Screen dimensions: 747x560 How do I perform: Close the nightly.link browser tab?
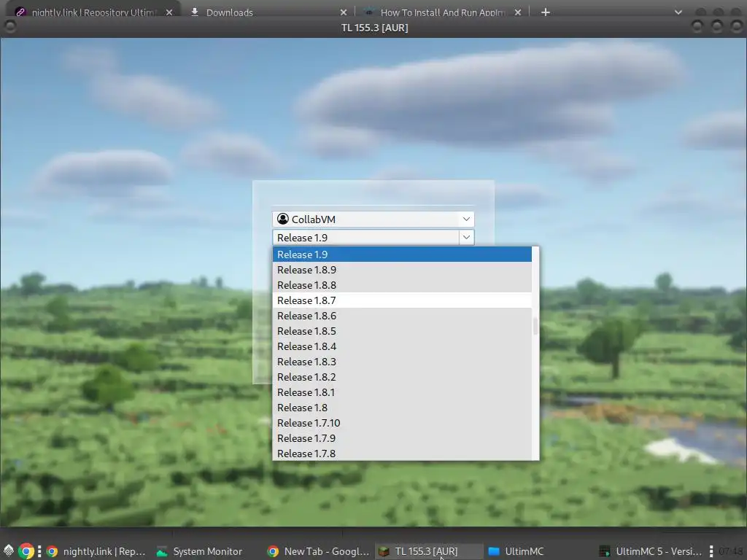(169, 12)
